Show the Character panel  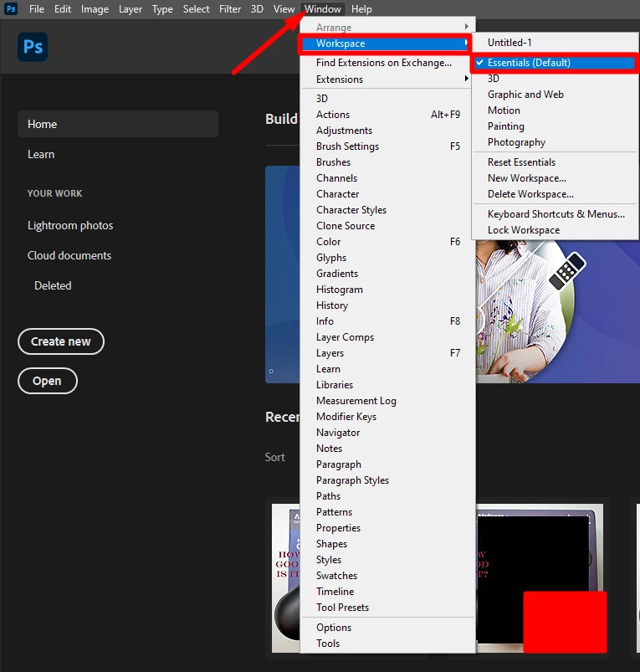(x=387, y=193)
